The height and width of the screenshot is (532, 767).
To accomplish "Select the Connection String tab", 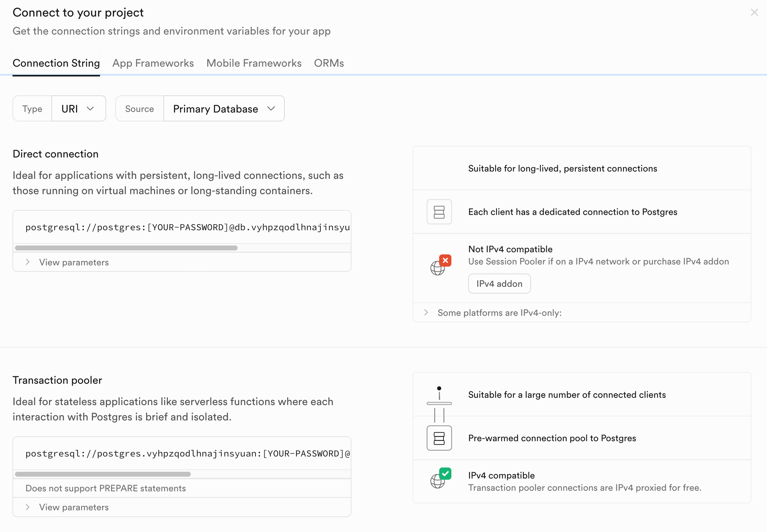I will [x=57, y=63].
